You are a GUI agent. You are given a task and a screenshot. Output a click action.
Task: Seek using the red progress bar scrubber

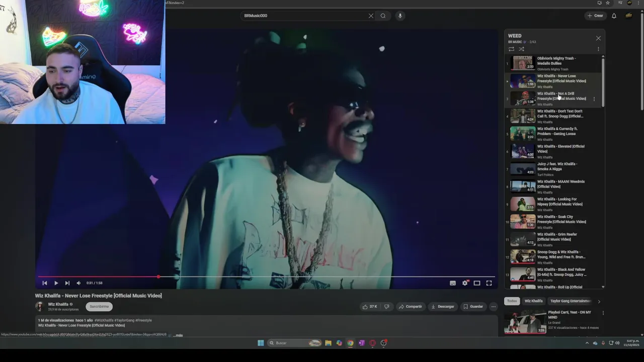[x=158, y=277]
